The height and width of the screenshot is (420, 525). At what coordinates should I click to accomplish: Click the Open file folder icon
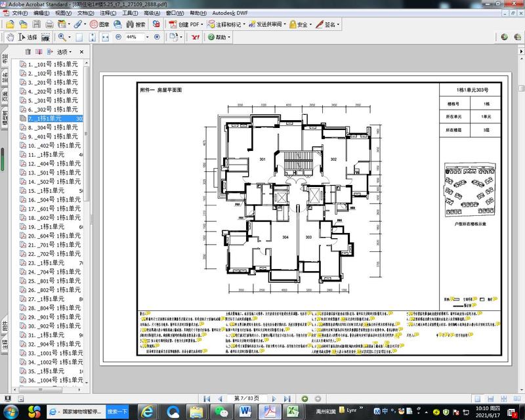(x=10, y=24)
